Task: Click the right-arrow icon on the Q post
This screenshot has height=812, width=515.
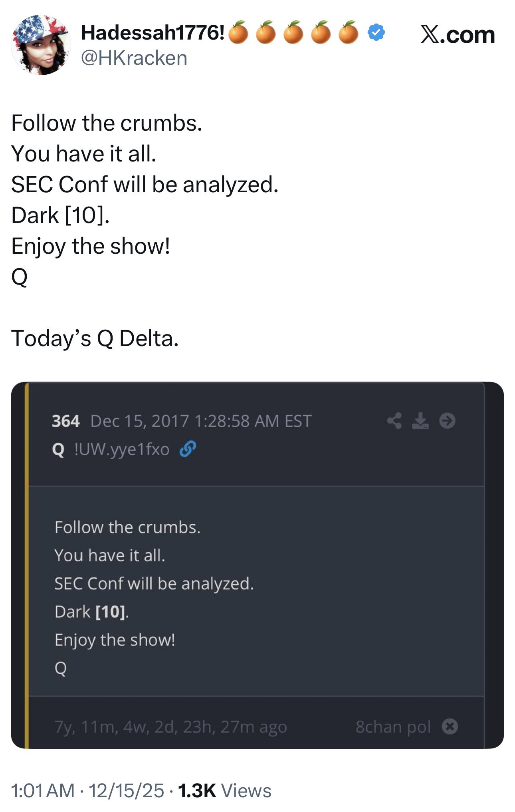Action: point(447,421)
